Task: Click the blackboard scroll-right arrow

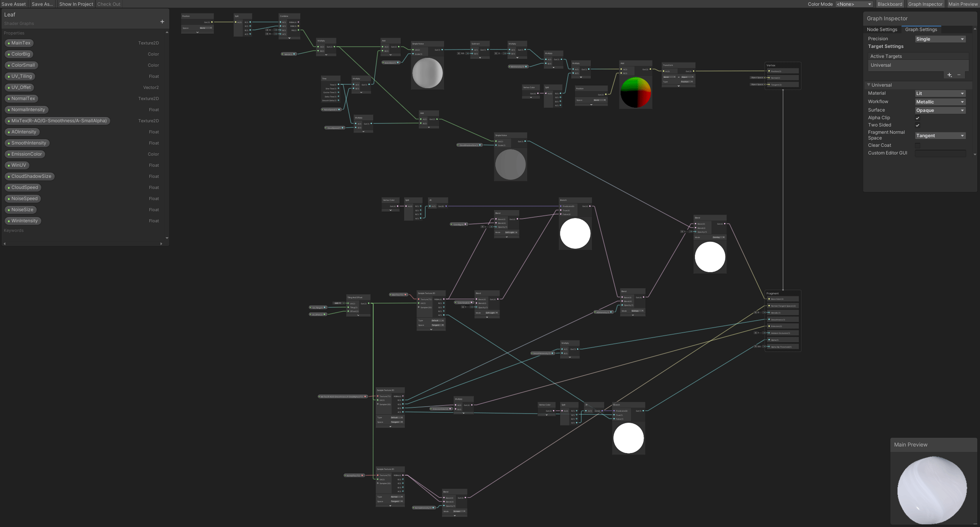Action: tap(161, 244)
